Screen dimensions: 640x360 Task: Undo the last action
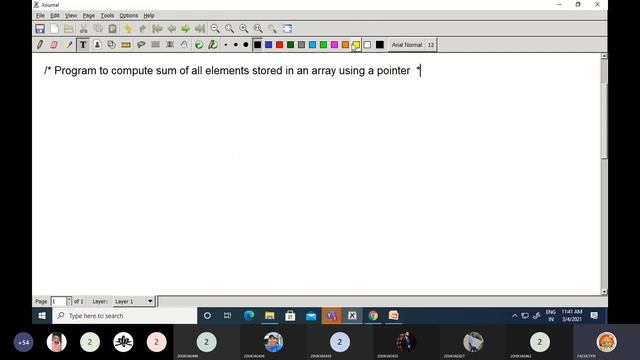click(x=128, y=29)
